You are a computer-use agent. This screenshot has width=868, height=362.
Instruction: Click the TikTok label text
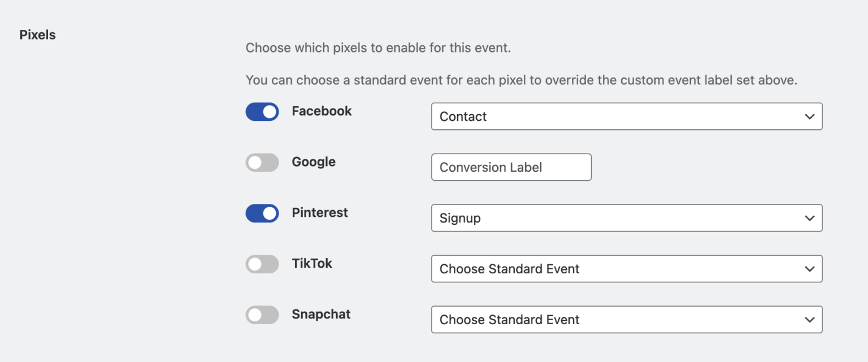coord(312,264)
